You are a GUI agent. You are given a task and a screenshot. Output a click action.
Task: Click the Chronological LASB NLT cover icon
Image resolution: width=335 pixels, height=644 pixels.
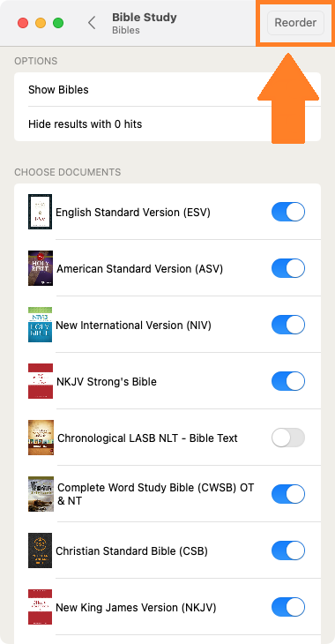point(41,438)
